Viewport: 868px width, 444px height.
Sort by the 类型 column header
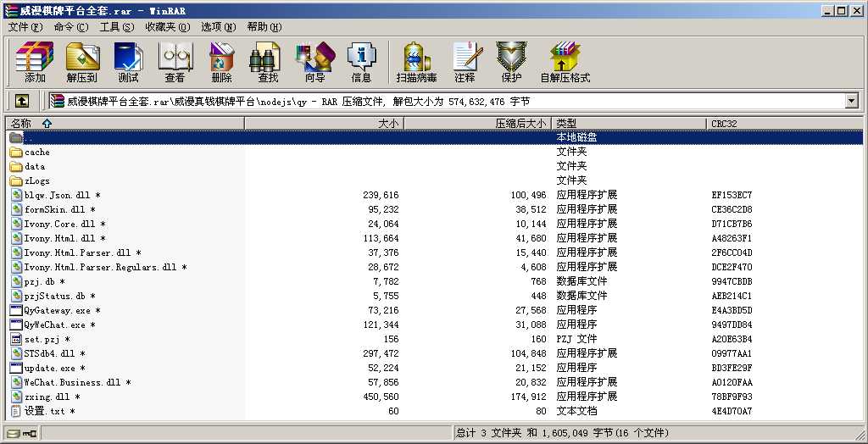click(x=630, y=124)
